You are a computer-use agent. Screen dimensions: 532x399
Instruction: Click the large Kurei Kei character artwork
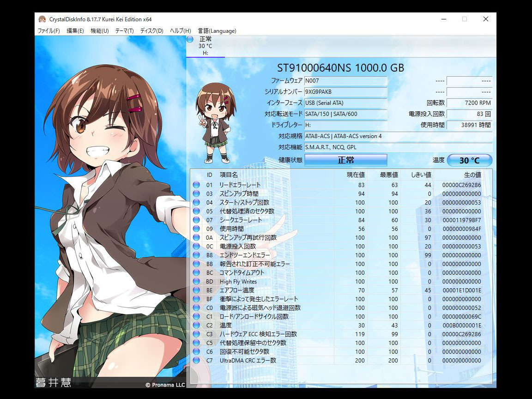110,212
